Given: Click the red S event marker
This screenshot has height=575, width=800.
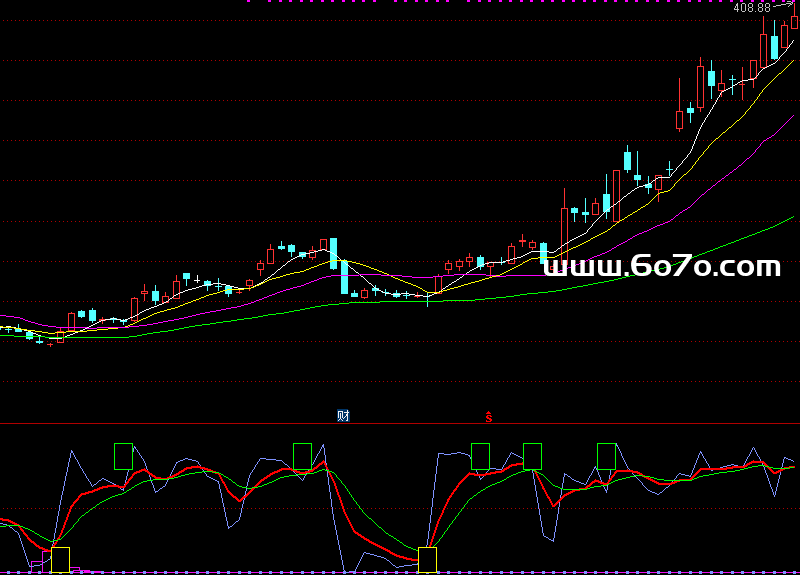Looking at the screenshot, I should (489, 417).
